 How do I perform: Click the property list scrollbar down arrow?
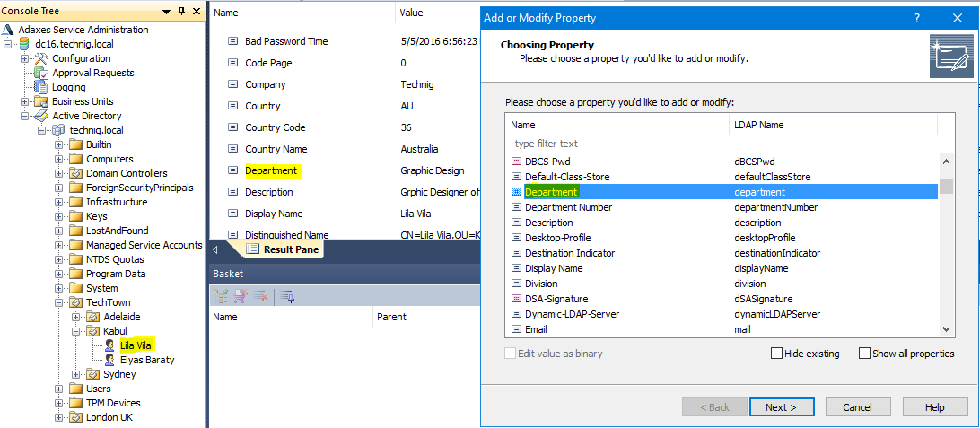946,328
